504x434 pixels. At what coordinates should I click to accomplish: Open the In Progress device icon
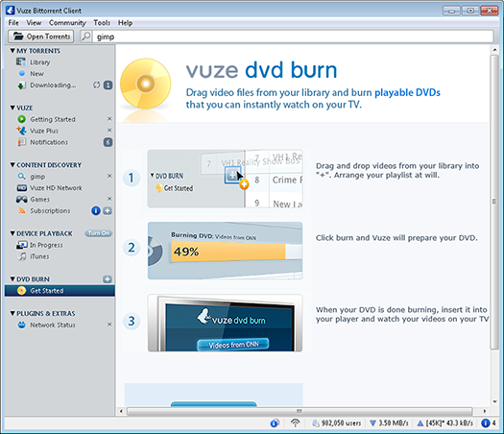click(x=21, y=245)
